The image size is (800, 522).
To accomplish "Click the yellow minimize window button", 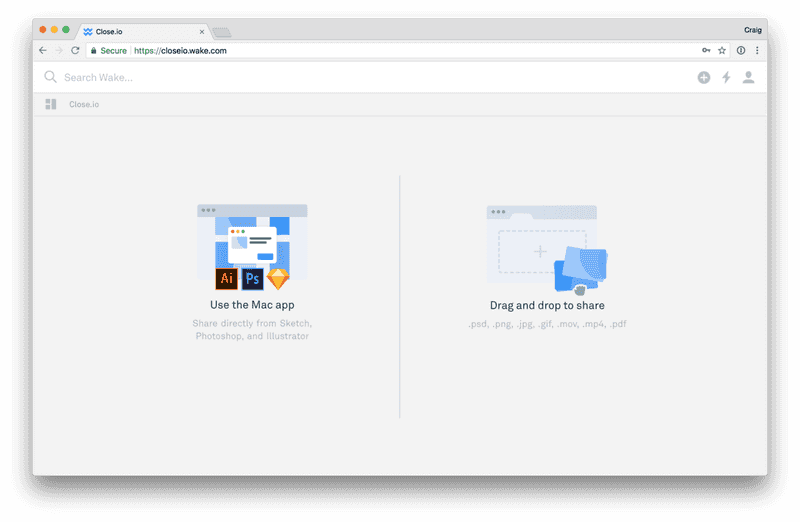I will click(54, 30).
